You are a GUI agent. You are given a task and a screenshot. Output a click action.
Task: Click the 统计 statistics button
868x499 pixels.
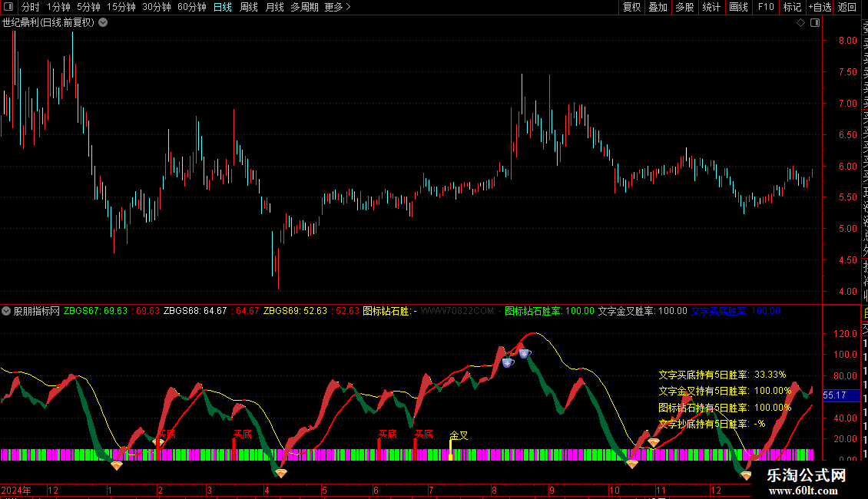pos(711,7)
